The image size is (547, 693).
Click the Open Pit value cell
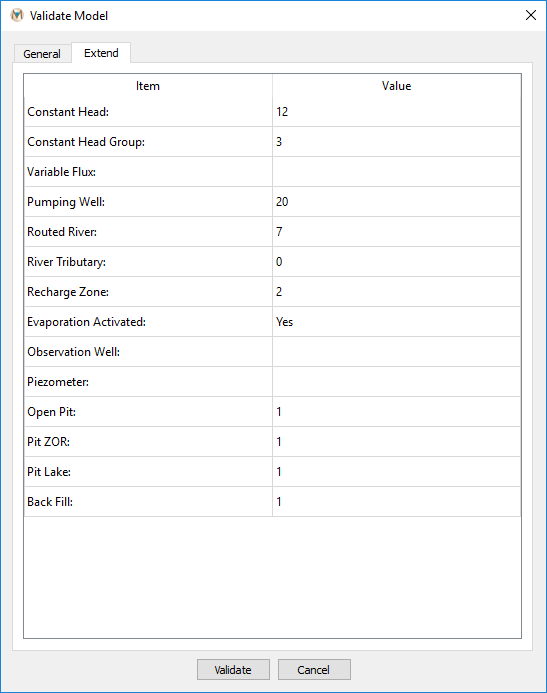pos(397,412)
